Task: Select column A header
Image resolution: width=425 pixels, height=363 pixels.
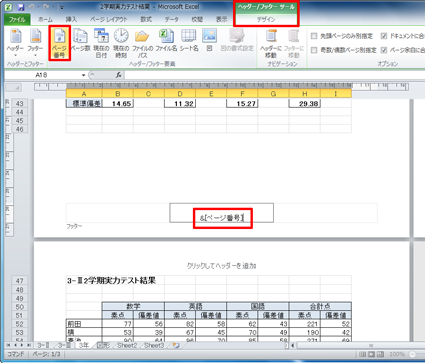Action: (x=84, y=94)
